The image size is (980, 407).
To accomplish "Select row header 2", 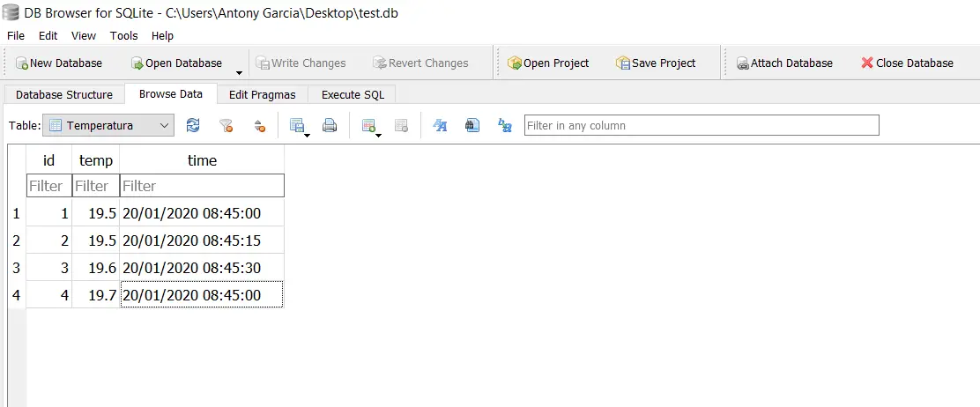I will coord(16,240).
